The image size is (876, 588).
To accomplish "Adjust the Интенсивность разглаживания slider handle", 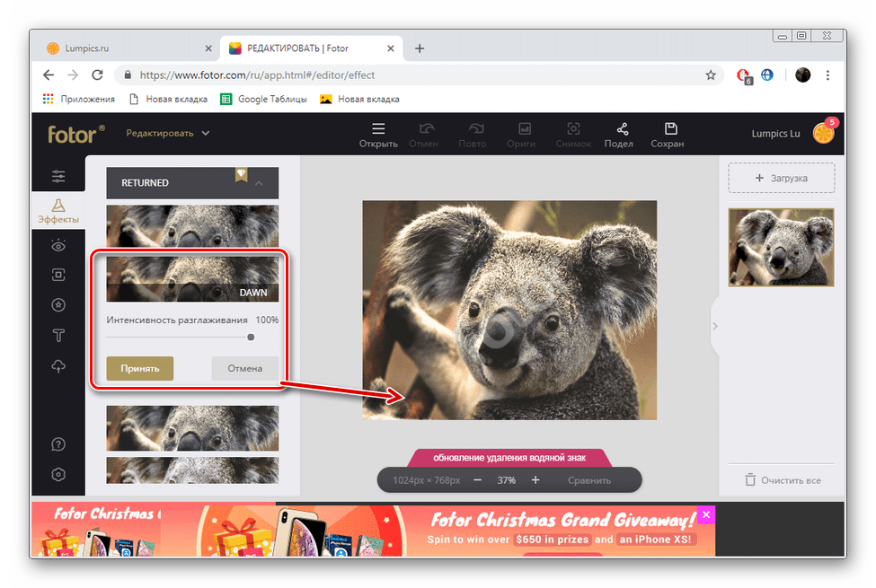I will (251, 338).
